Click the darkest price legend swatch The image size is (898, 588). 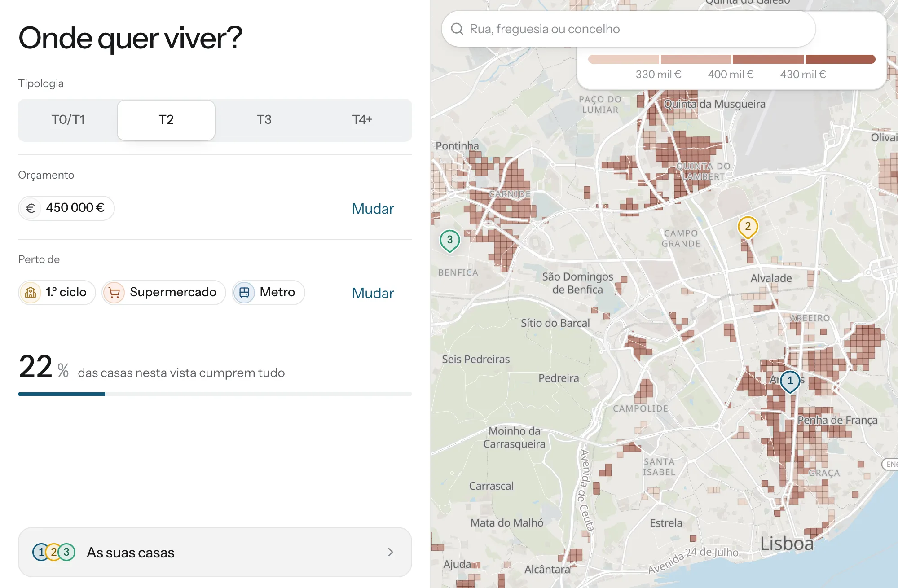pos(841,59)
